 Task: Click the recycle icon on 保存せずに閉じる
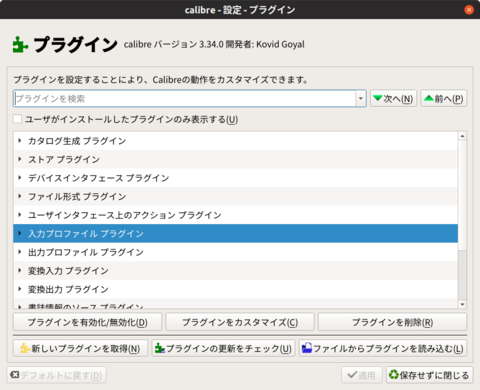click(394, 375)
